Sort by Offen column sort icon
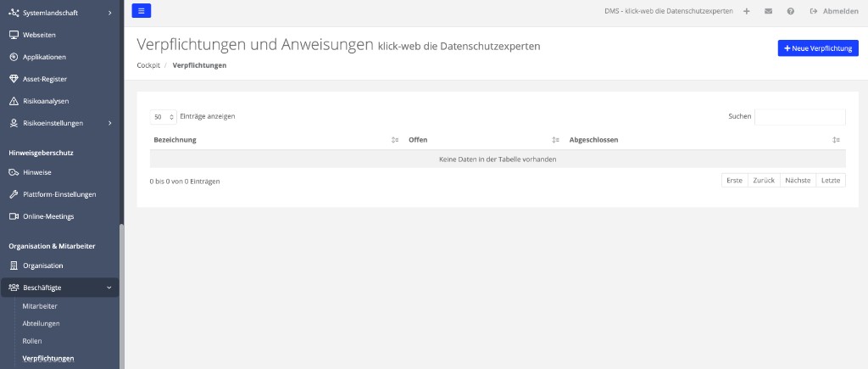 click(555, 140)
